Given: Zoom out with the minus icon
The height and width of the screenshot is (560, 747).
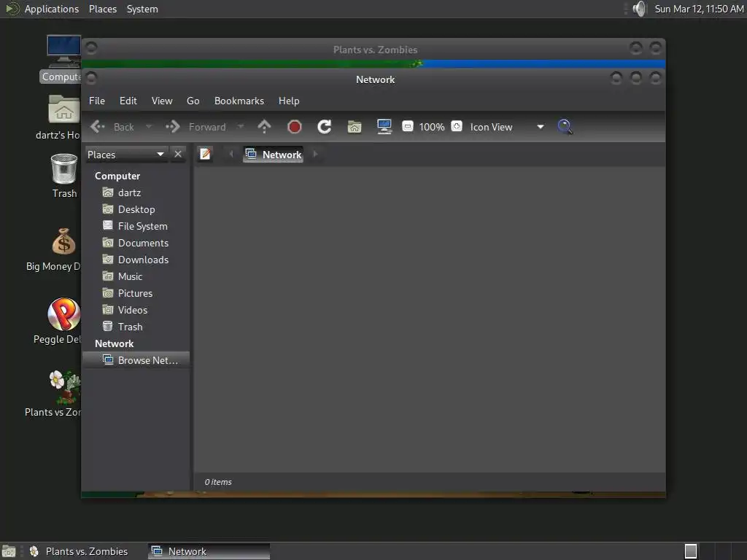Looking at the screenshot, I should click(407, 126).
